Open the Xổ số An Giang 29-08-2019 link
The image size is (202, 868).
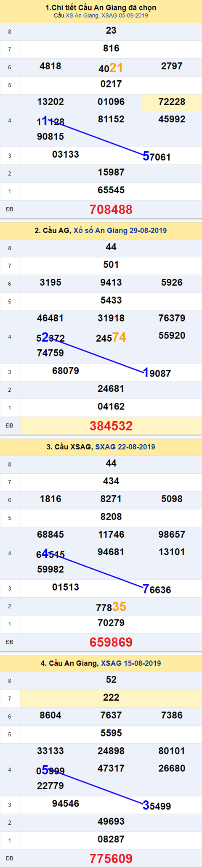(120, 230)
